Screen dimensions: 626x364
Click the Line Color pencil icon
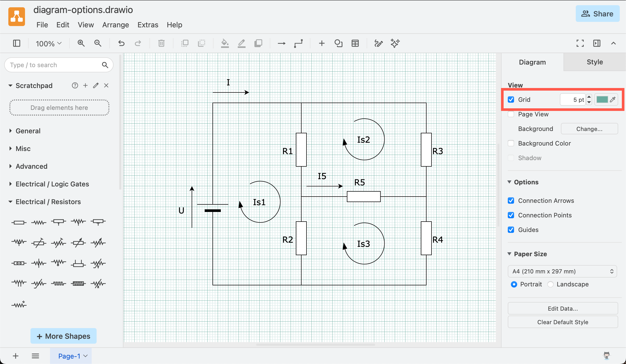coord(242,43)
